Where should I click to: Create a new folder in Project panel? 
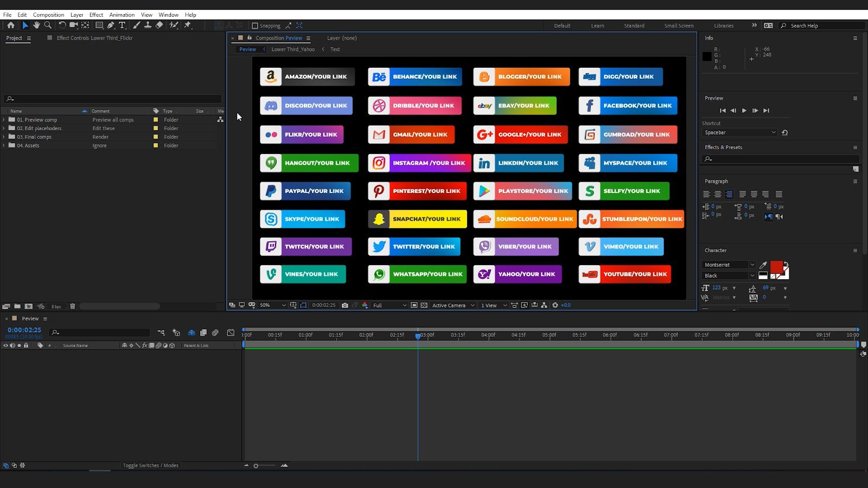17,306
